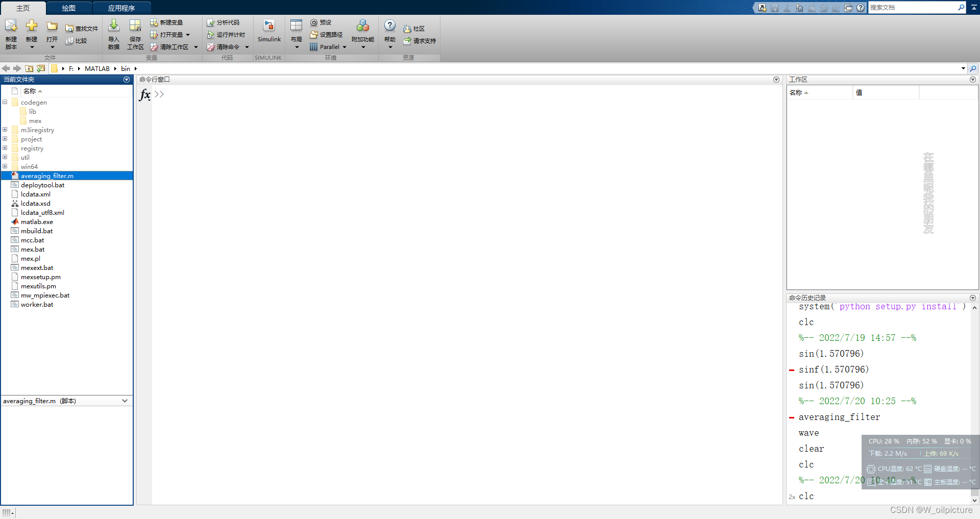This screenshot has height=519, width=980.
Task: Click the switch windows icon in quick access toolbar
Action: [x=848, y=8]
